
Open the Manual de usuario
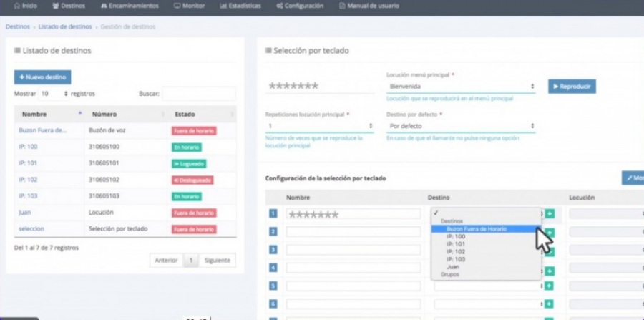pos(369,6)
